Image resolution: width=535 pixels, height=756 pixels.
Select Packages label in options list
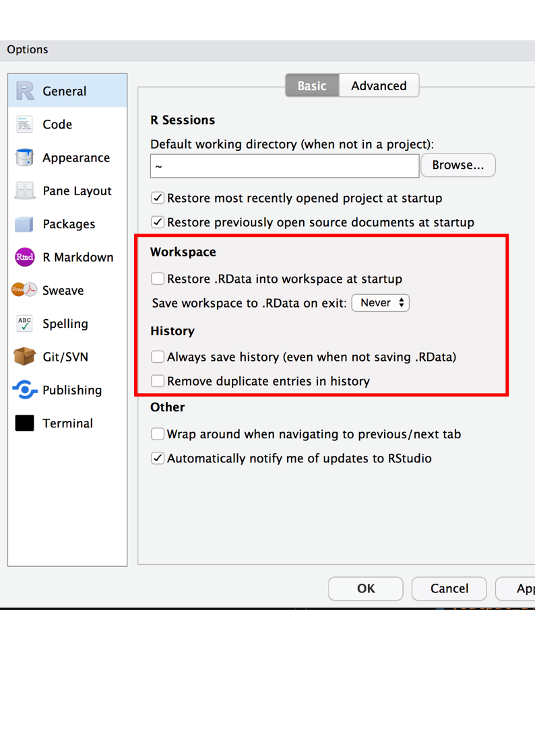(x=69, y=224)
